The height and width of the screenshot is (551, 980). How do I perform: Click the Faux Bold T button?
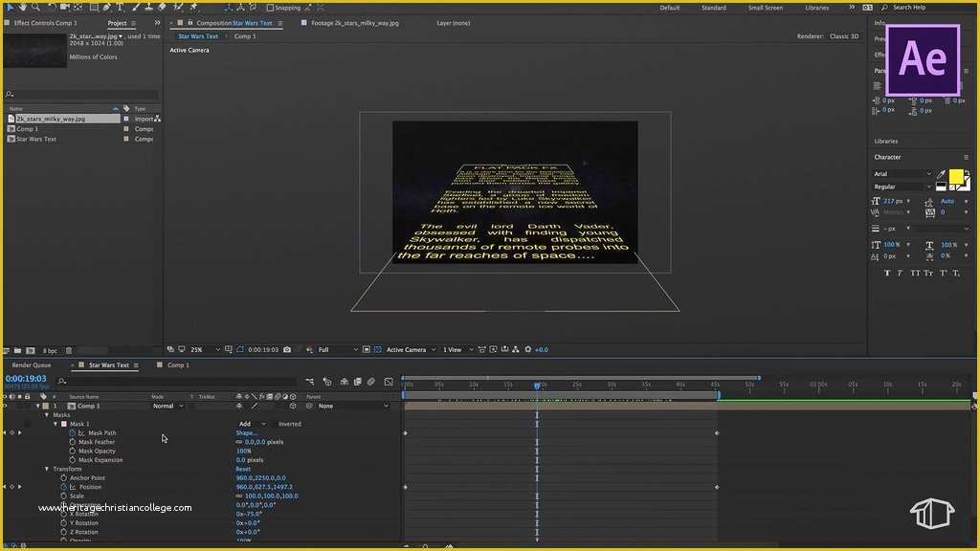click(887, 273)
